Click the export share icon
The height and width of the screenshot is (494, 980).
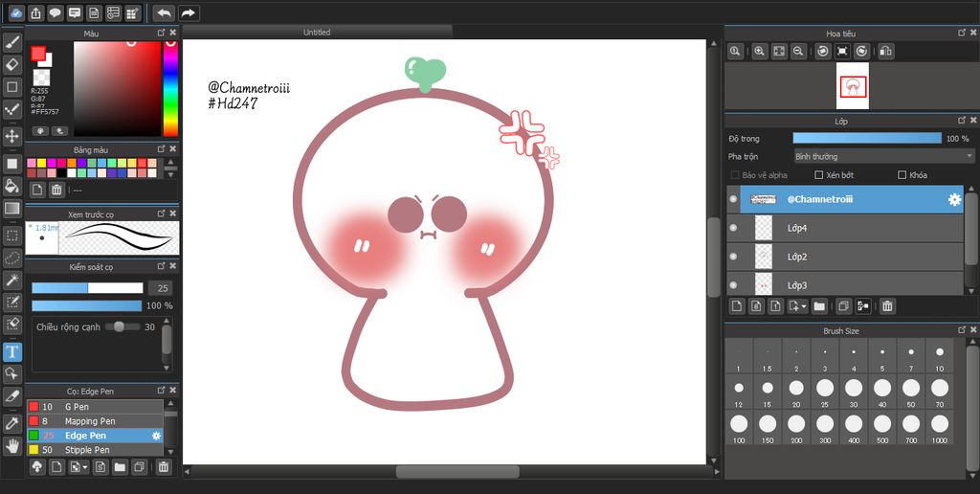coord(36,12)
